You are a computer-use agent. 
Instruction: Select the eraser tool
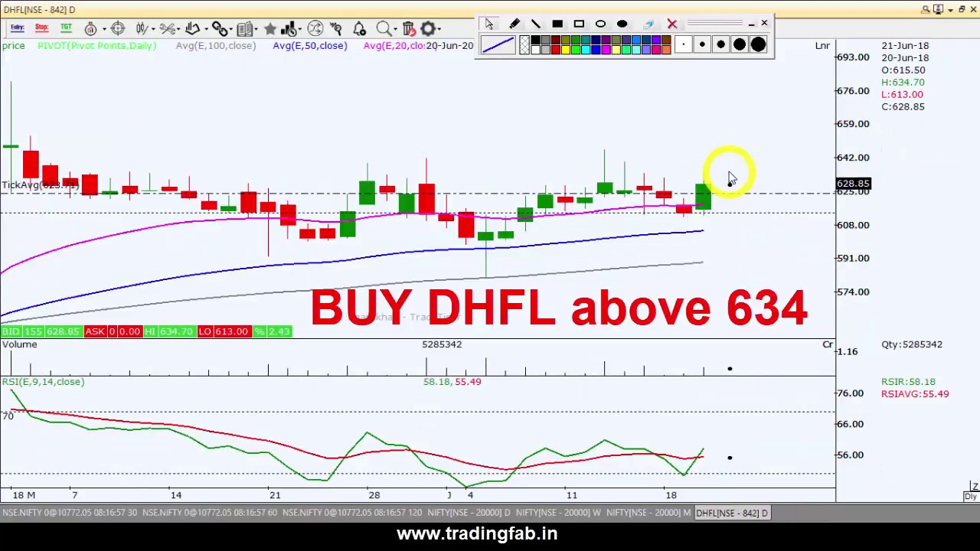(648, 24)
